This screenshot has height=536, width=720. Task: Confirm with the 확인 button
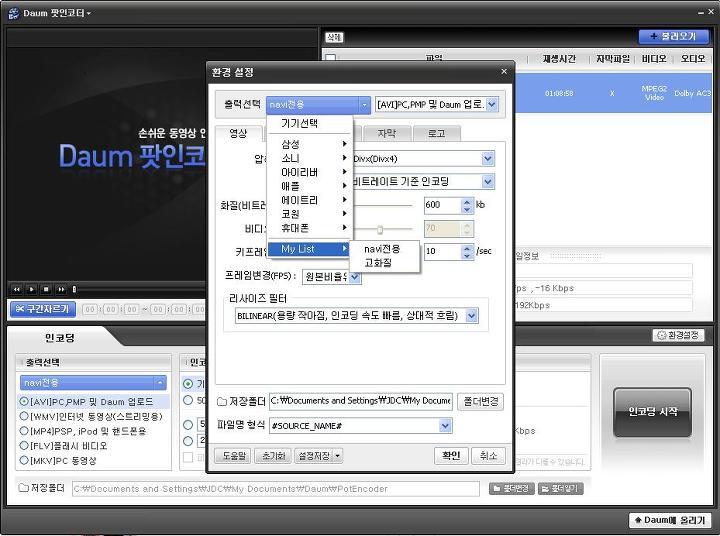[451, 456]
